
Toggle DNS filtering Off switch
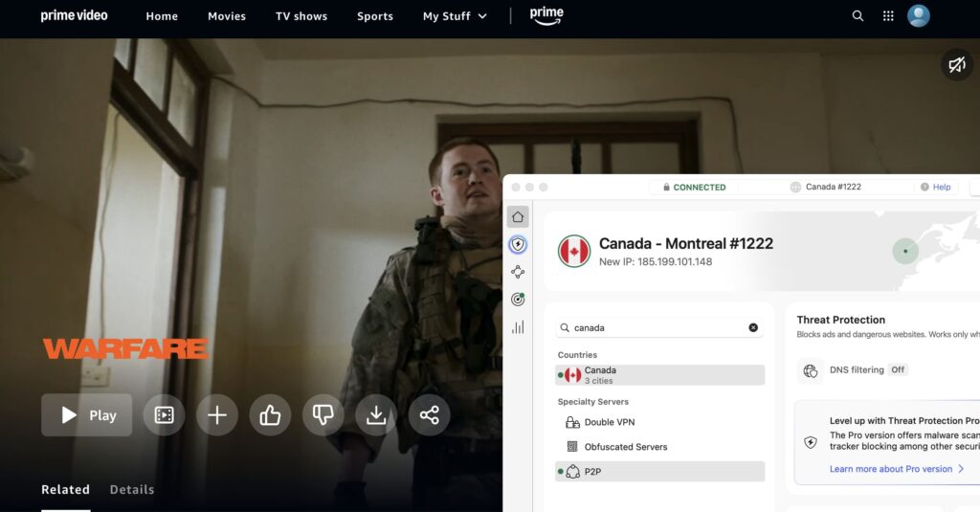point(898,370)
